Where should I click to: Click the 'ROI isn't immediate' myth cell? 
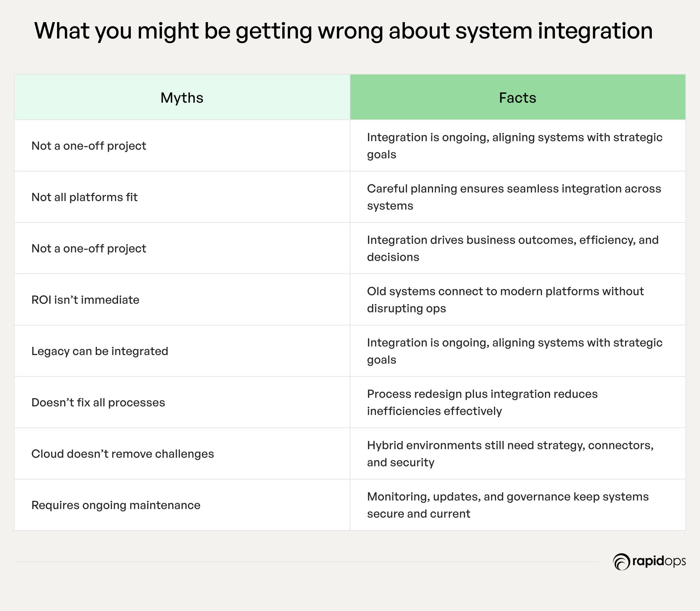click(85, 300)
